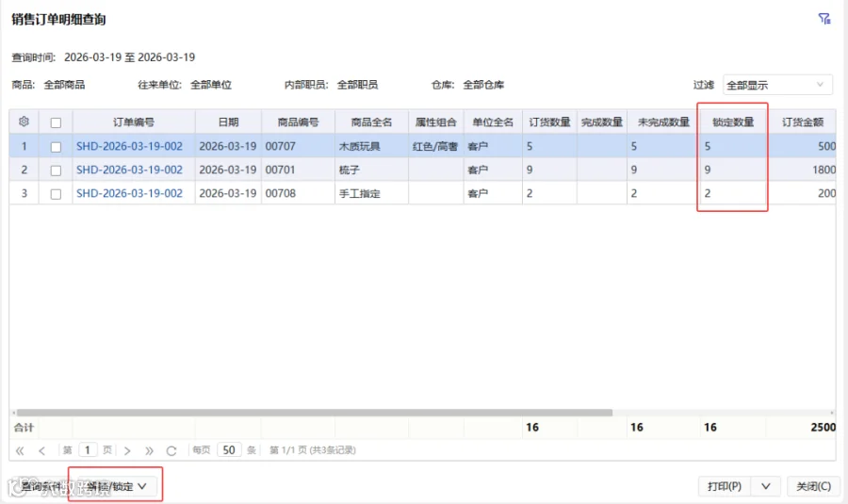This screenshot has height=504, width=848.
Task: Click the 订货数量 column header
Action: pos(549,122)
